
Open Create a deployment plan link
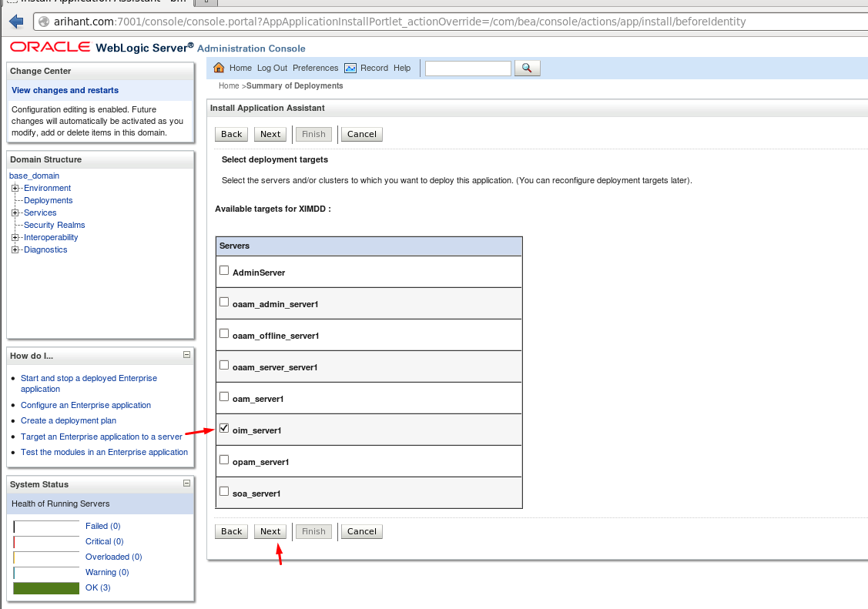click(x=69, y=421)
